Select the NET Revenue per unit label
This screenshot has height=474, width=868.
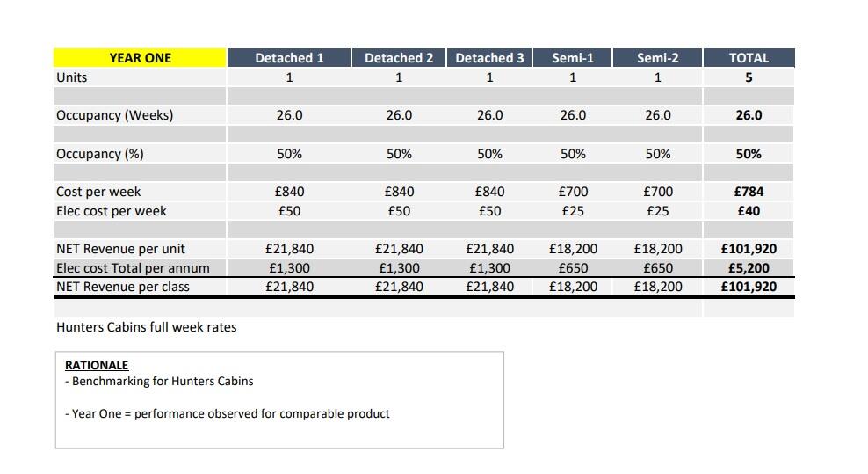pyautogui.click(x=120, y=249)
